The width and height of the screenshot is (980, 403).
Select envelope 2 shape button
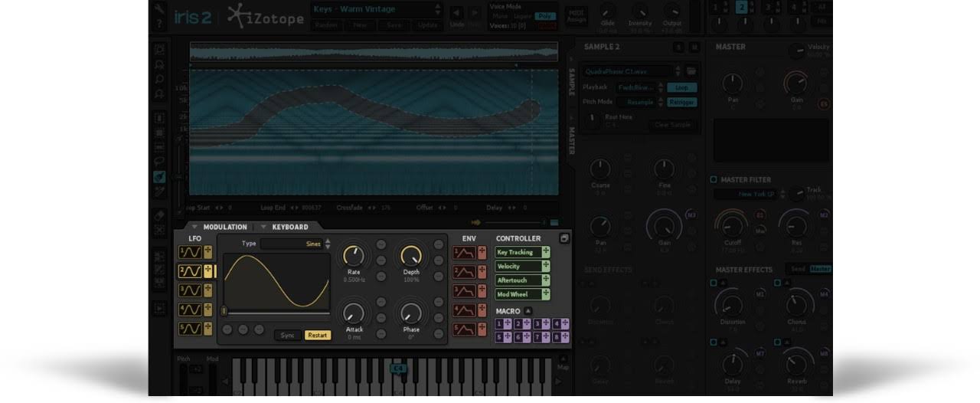[x=464, y=271]
